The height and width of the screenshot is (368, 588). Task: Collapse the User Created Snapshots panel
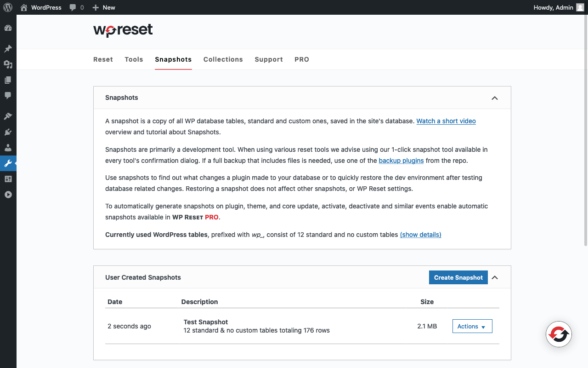[x=495, y=277]
